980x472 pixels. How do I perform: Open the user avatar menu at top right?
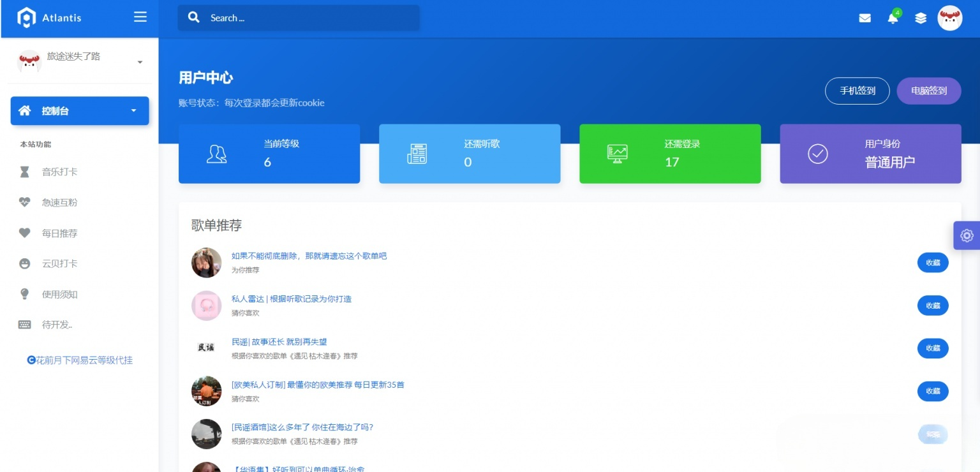(950, 18)
